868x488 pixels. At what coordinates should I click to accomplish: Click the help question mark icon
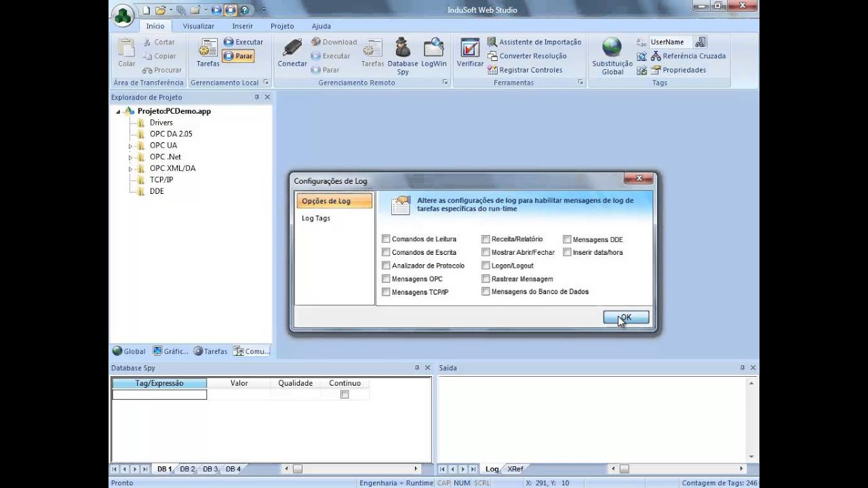point(245,10)
